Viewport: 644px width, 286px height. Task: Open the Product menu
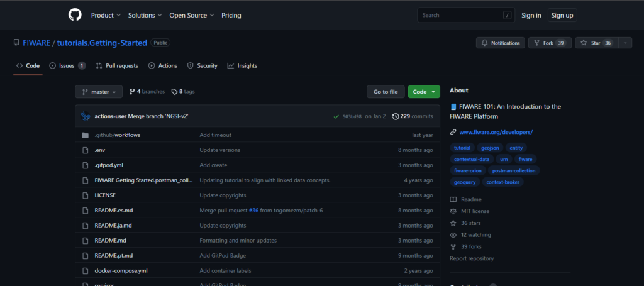point(106,15)
